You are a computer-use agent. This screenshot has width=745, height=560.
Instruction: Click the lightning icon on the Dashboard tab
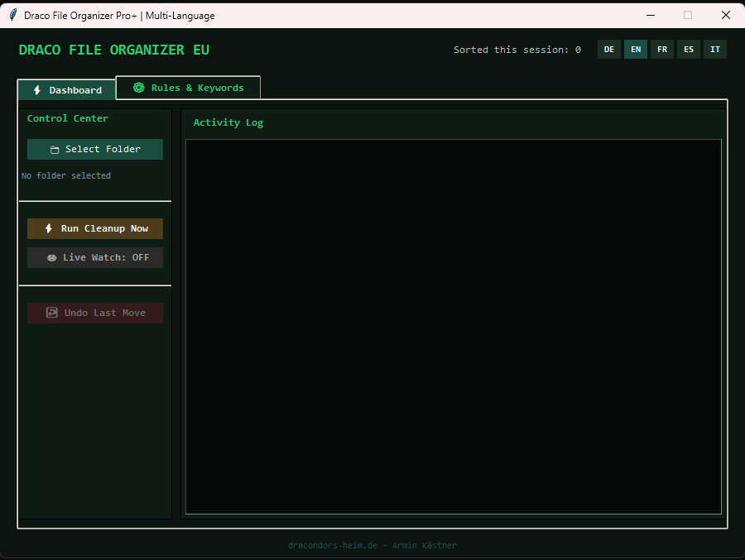pyautogui.click(x=37, y=90)
